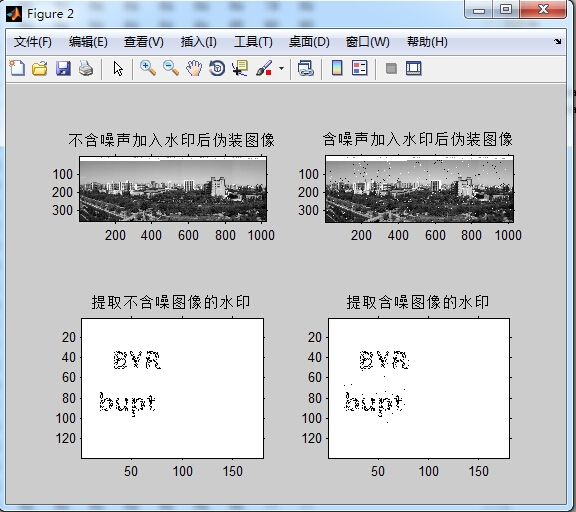Open a file with the folder icon
This screenshot has height=512, width=576.
click(40, 68)
